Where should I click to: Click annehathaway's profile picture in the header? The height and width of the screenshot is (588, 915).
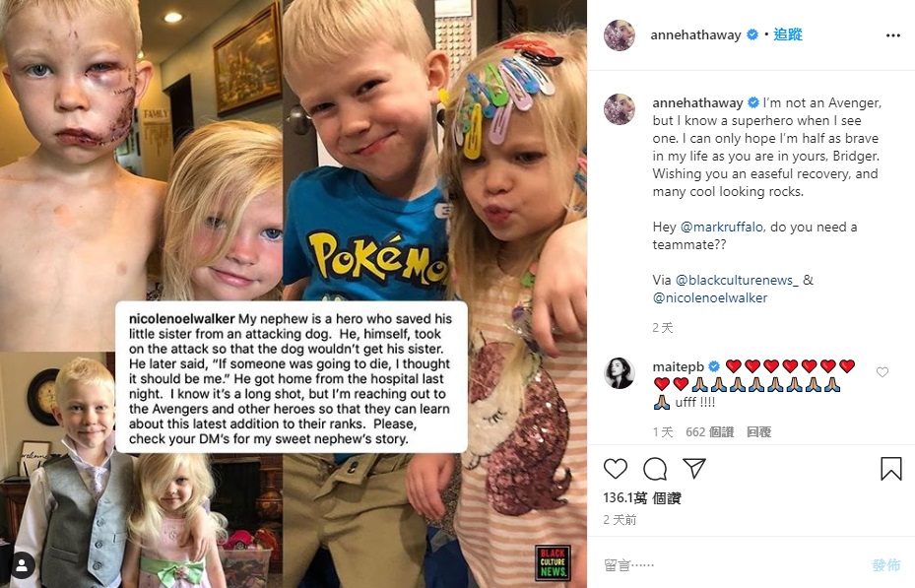[620, 35]
